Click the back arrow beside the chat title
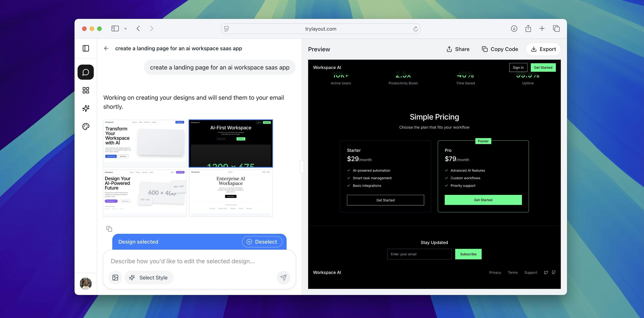This screenshot has height=318, width=644. (106, 48)
